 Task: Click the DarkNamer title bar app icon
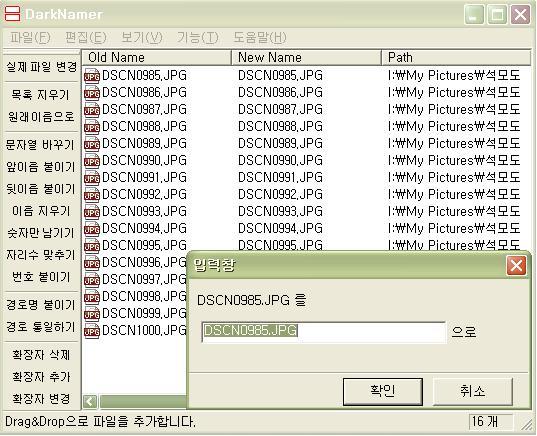click(x=12, y=14)
